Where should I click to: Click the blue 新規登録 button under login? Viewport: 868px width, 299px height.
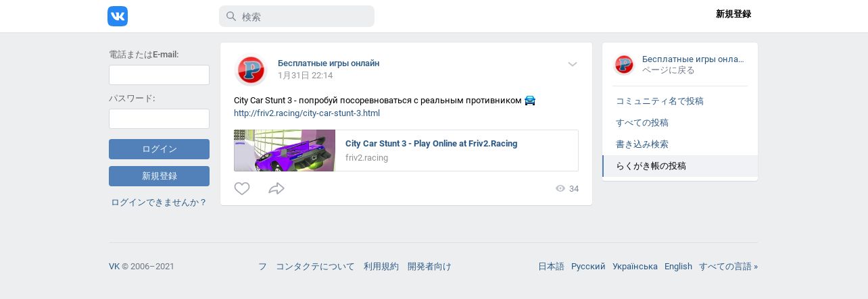(x=159, y=176)
